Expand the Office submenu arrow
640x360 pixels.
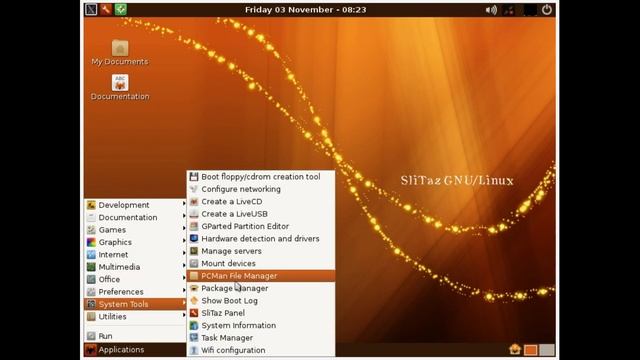pyautogui.click(x=184, y=278)
